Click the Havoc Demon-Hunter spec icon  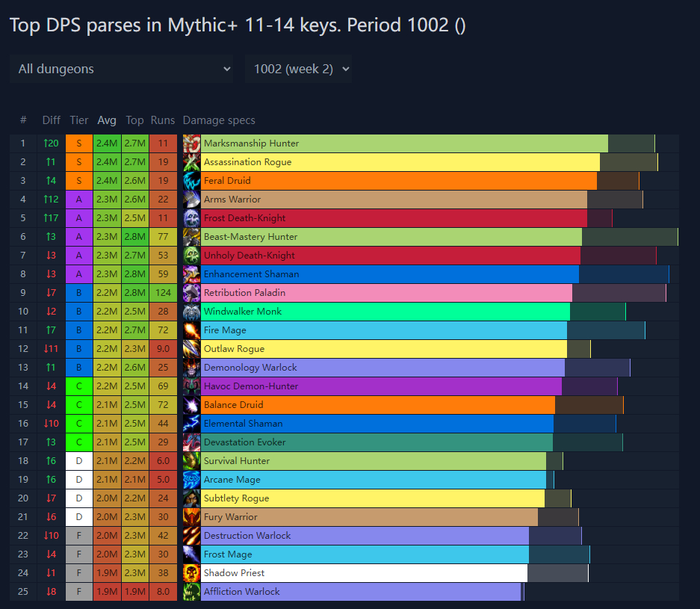[192, 386]
